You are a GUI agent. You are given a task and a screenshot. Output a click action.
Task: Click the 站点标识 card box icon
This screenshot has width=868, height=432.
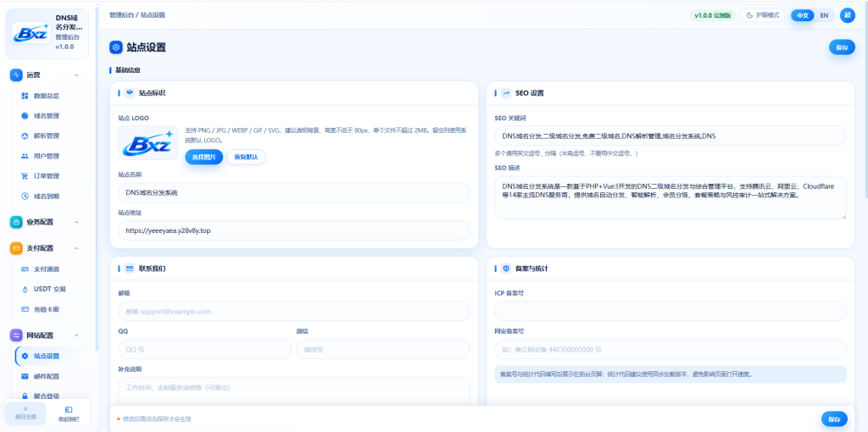pyautogui.click(x=130, y=93)
